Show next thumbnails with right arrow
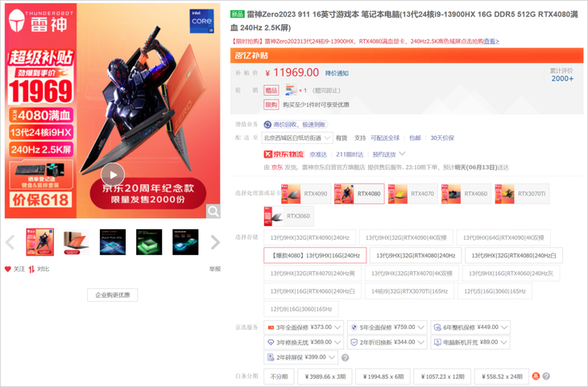Image resolution: width=588 pixels, height=387 pixels. [215, 242]
